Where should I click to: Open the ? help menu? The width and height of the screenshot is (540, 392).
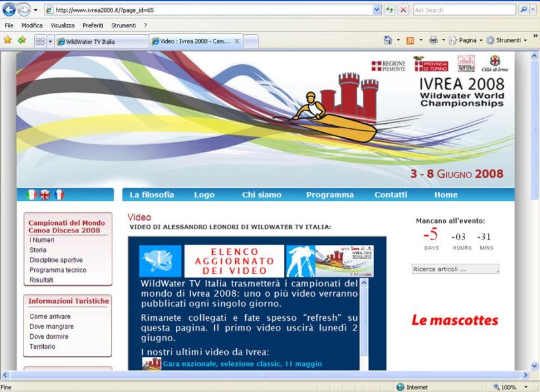tap(145, 25)
